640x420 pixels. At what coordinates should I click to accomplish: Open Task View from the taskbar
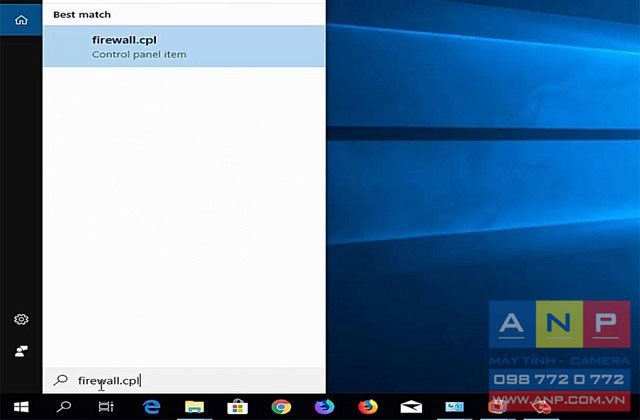click(106, 407)
